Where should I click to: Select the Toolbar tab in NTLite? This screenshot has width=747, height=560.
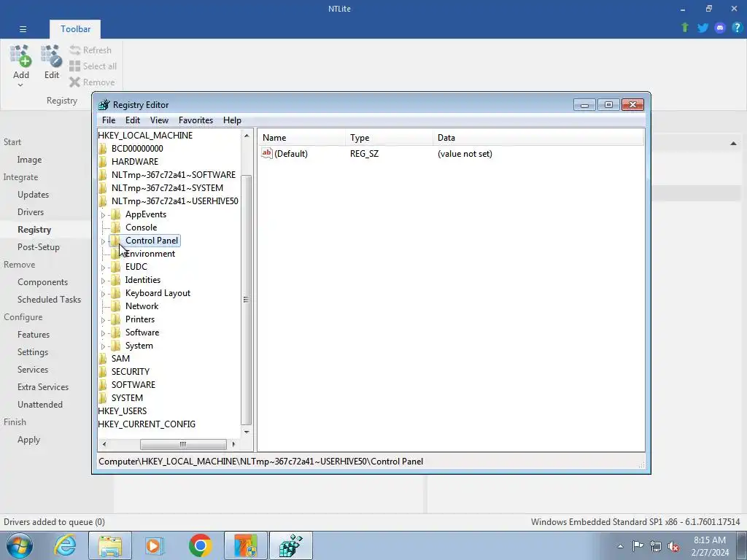coord(75,29)
